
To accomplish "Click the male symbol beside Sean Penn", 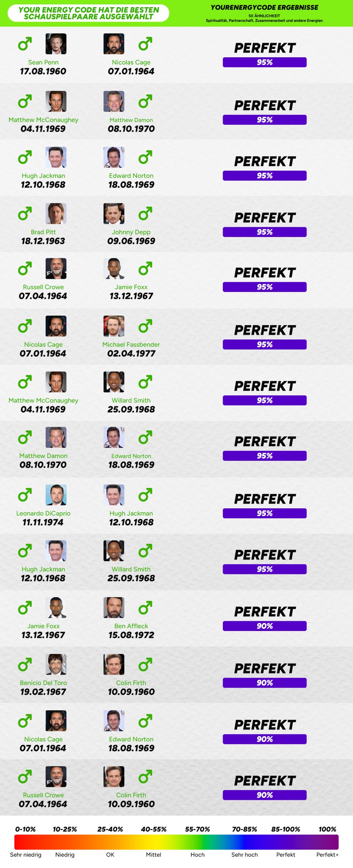I will pyautogui.click(x=25, y=44).
